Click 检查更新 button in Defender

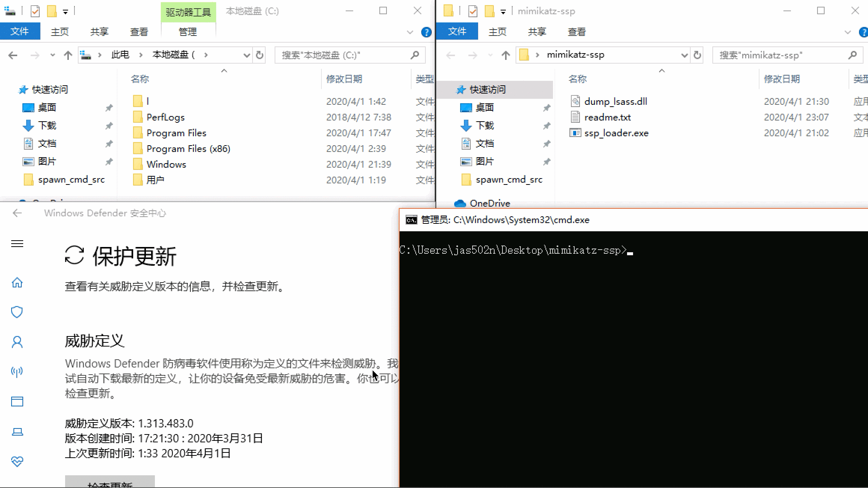(x=110, y=481)
